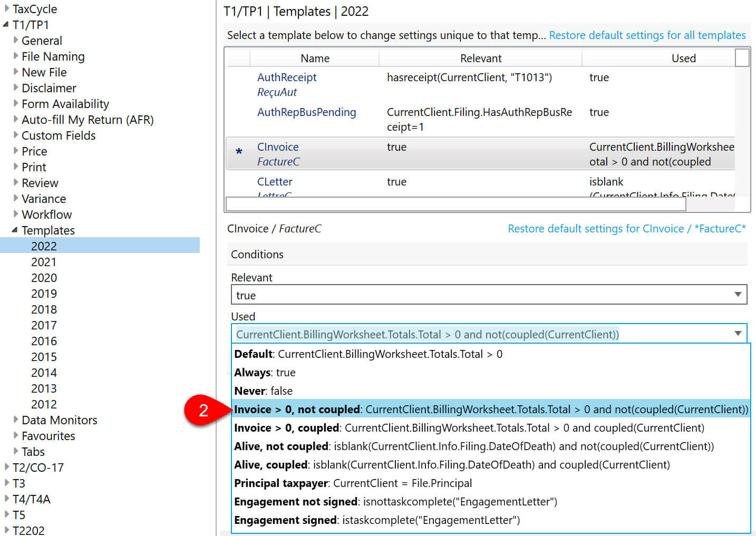
Task: Select the AuthRepBusPending template row
Action: 480,119
